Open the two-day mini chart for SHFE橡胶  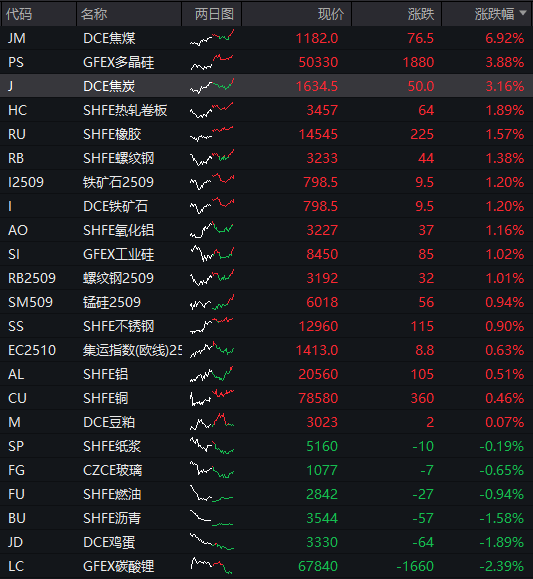[212, 134]
